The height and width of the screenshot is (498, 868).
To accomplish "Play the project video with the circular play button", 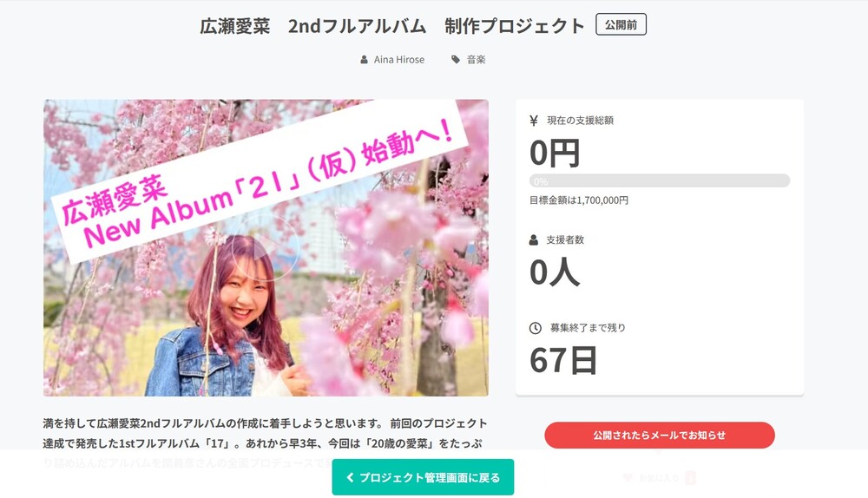I will click(x=265, y=247).
